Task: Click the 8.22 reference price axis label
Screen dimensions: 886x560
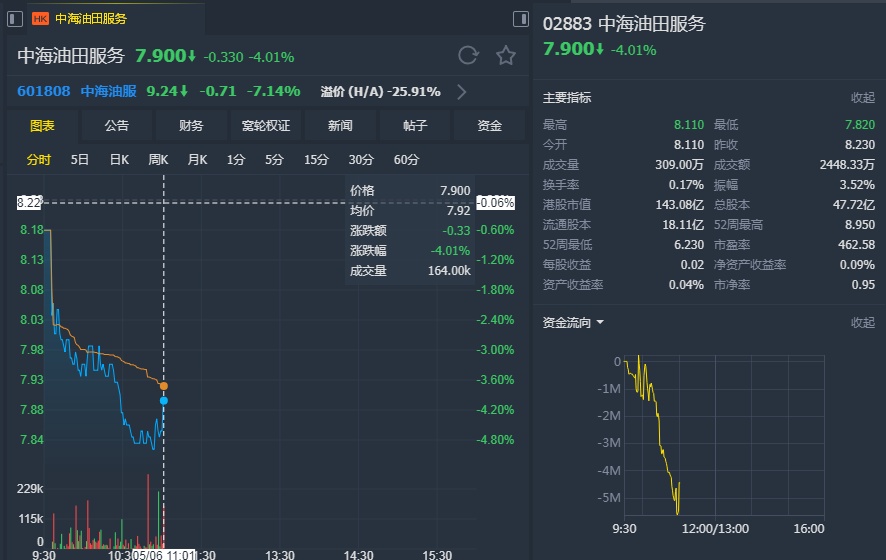Action: pos(29,202)
